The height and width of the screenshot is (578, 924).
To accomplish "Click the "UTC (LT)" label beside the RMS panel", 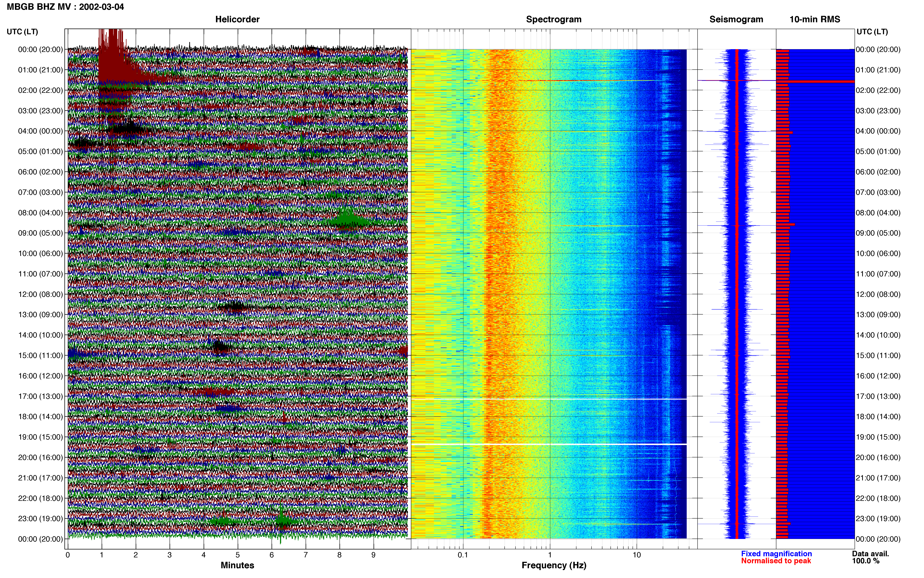I will pos(872,32).
